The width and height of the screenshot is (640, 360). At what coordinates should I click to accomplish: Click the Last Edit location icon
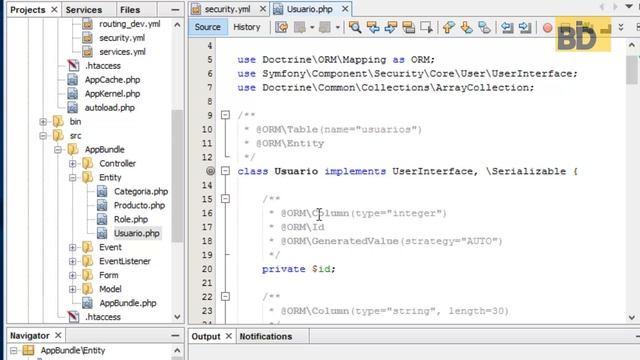tap(281, 27)
